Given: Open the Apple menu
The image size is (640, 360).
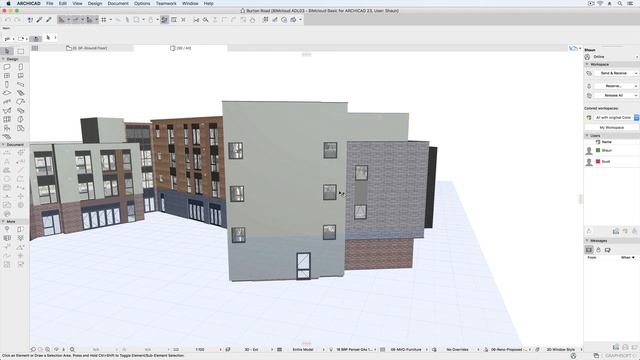Looking at the screenshot, I should pyautogui.click(x=8, y=3).
